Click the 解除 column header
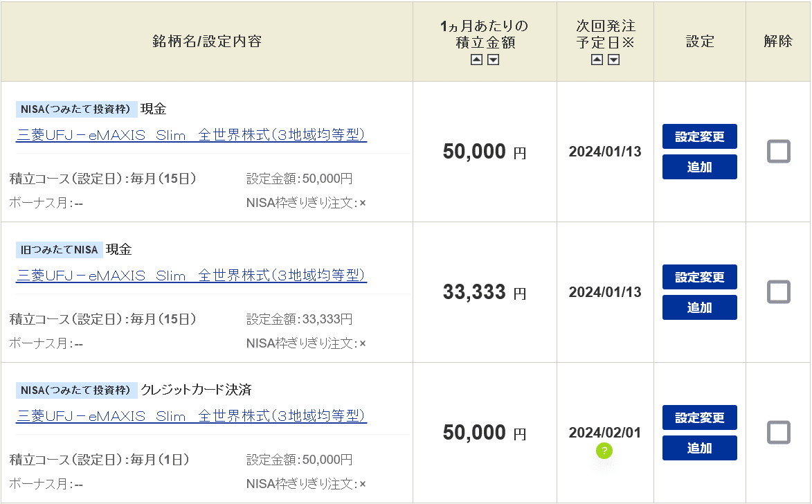 click(x=778, y=42)
